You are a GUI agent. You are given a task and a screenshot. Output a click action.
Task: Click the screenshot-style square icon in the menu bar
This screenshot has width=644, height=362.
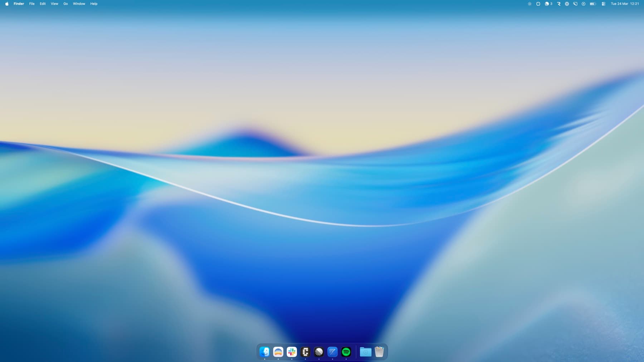click(x=538, y=4)
